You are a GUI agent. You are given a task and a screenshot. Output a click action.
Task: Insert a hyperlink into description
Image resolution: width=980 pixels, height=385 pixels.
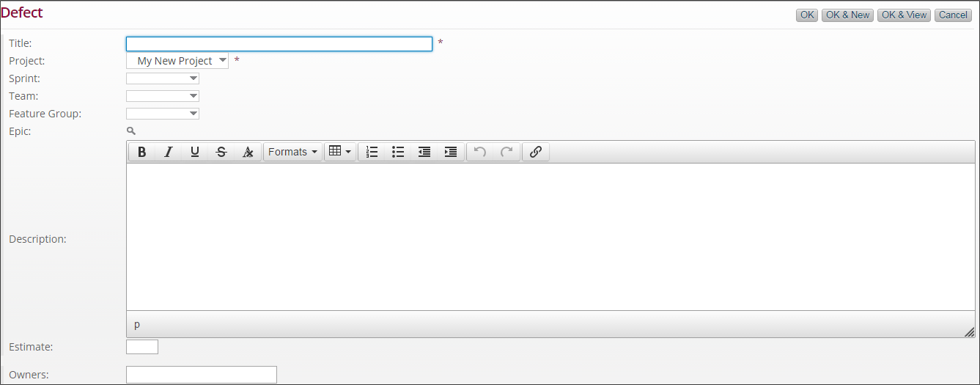(x=536, y=152)
